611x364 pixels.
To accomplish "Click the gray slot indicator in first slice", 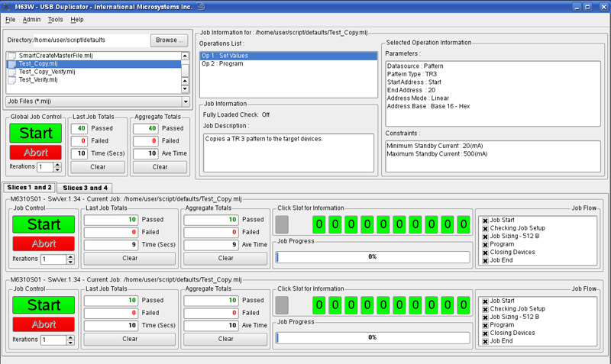I will tap(282, 224).
